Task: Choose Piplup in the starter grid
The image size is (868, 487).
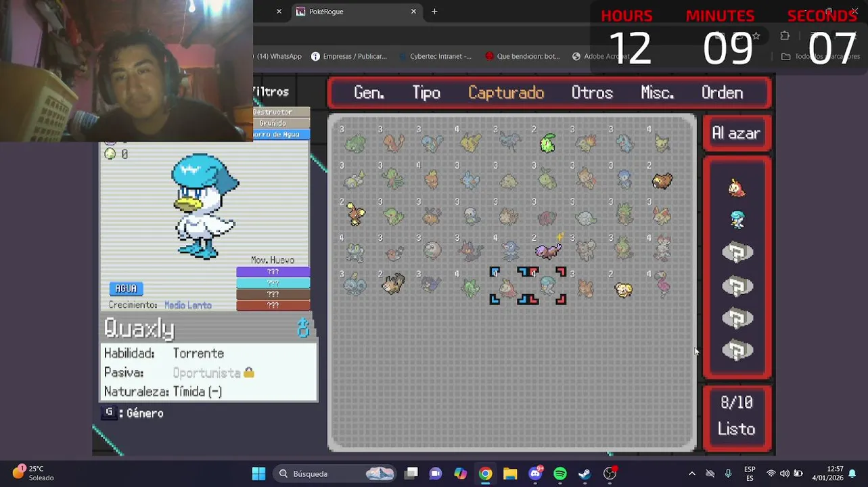Action: 624,179
